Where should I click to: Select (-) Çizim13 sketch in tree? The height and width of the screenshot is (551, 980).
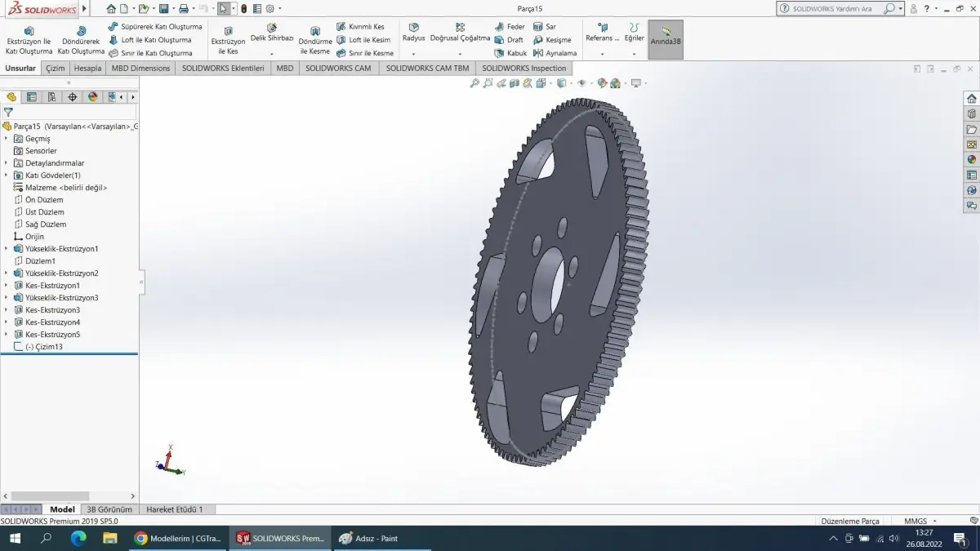click(x=38, y=347)
